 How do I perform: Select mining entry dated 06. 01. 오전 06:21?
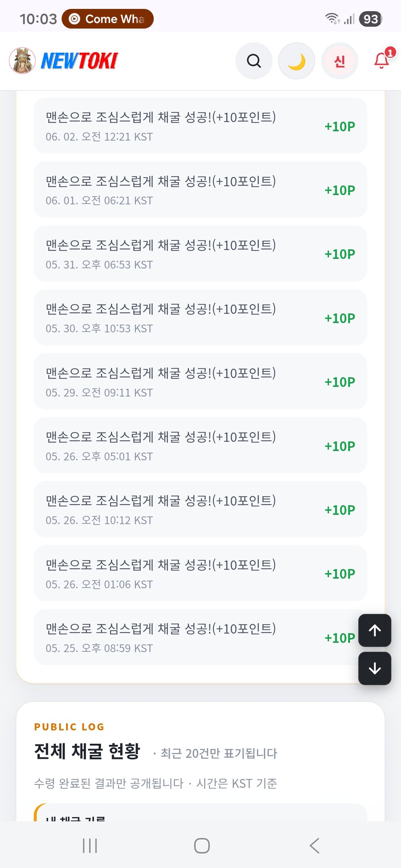coord(200,190)
